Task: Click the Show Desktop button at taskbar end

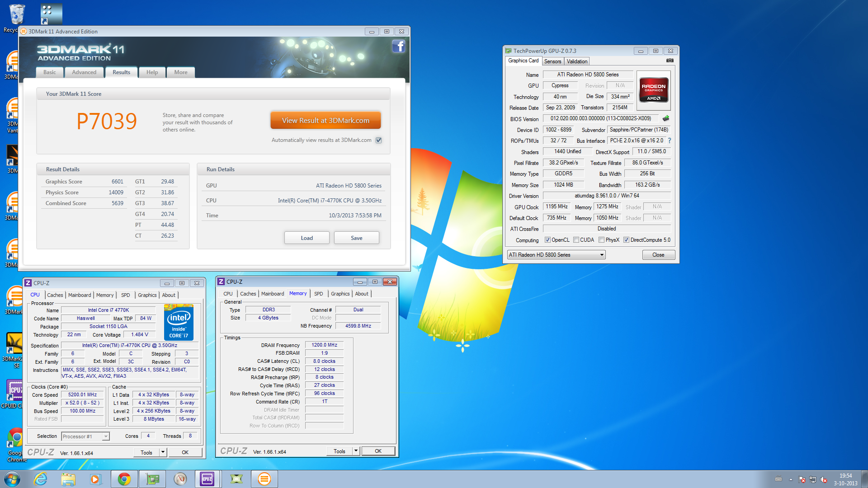Action: point(864,479)
